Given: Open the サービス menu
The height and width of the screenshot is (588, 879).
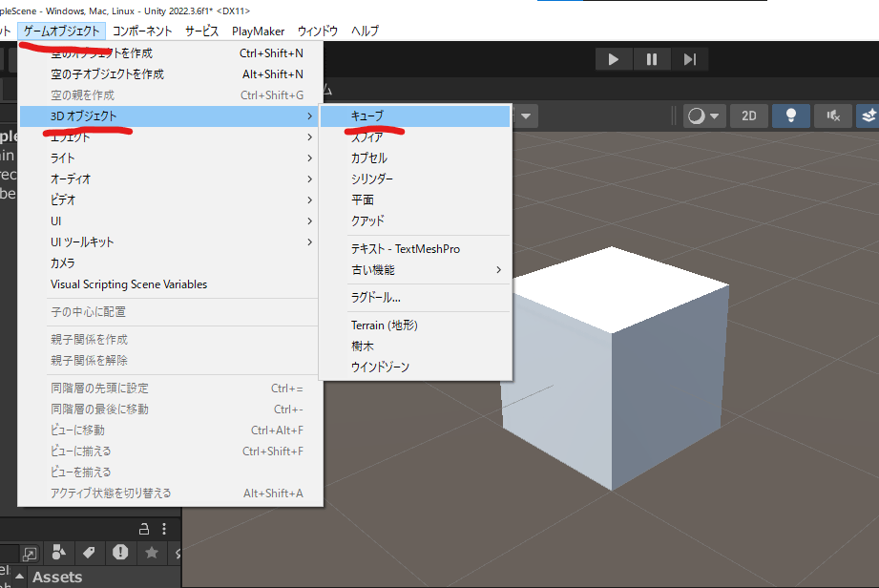Looking at the screenshot, I should click(x=201, y=31).
